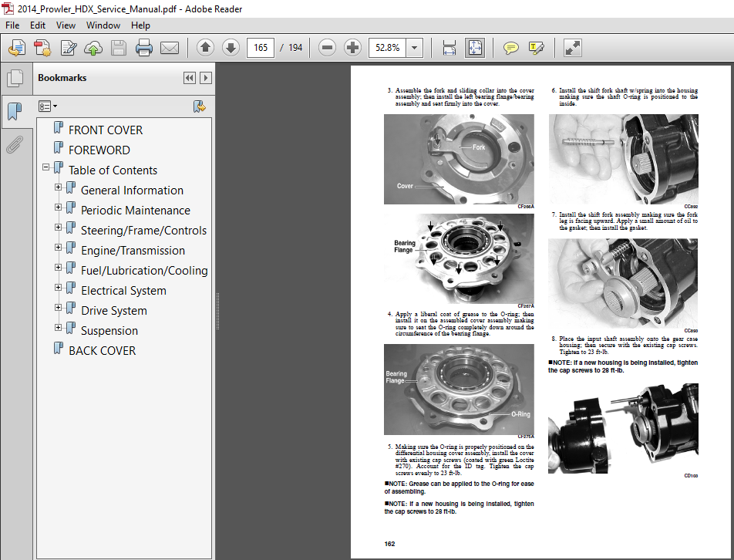The height and width of the screenshot is (560, 734).
Task: Click the FRONT COVER bookmark ribbon icon
Action: [59, 128]
